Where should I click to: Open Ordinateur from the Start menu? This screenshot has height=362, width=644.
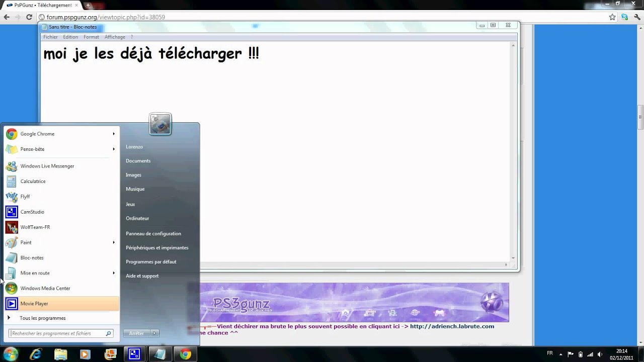pos(137,219)
